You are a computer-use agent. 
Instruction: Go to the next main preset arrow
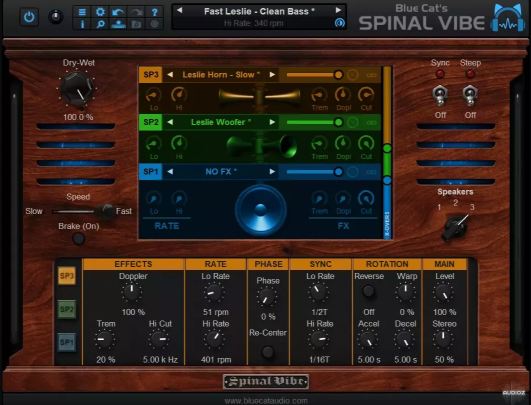pyautogui.click(x=338, y=10)
